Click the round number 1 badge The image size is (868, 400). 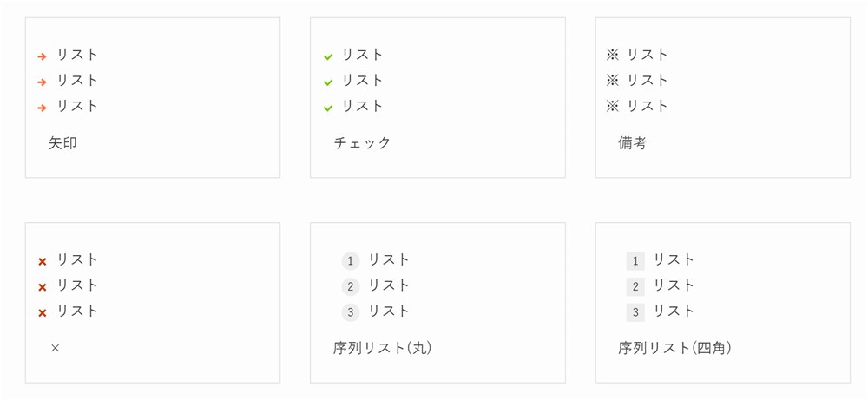(351, 260)
